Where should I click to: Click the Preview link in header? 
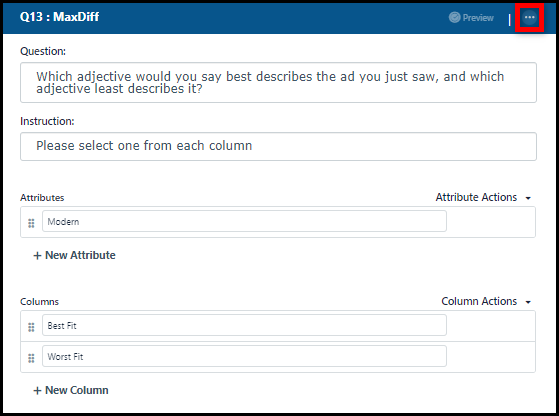point(471,17)
